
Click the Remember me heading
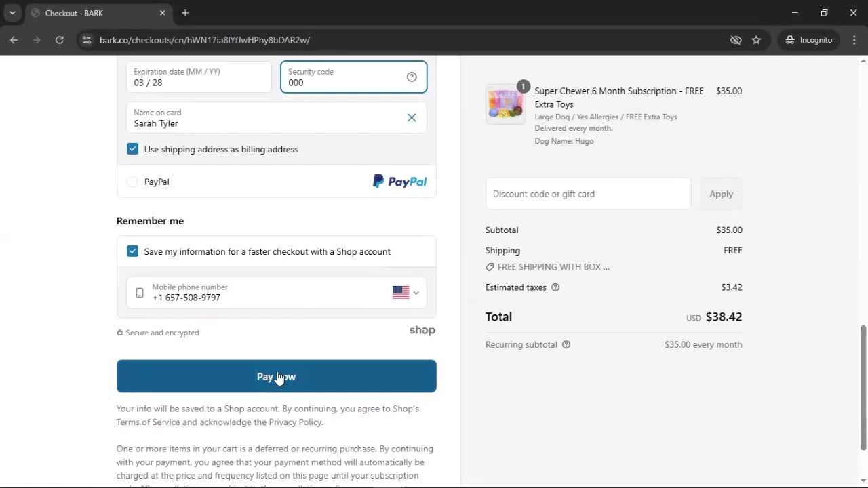click(x=150, y=221)
